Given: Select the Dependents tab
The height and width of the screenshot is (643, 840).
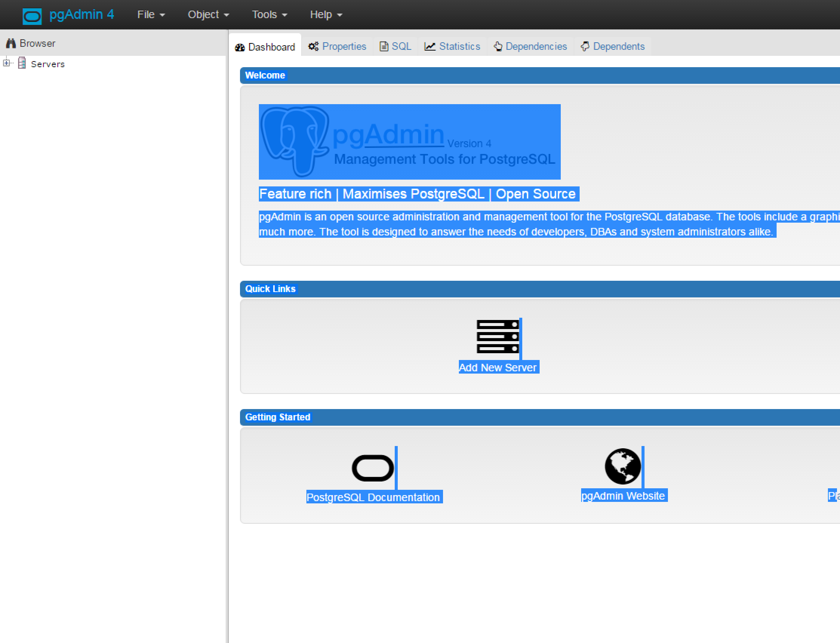Looking at the screenshot, I should click(x=613, y=46).
